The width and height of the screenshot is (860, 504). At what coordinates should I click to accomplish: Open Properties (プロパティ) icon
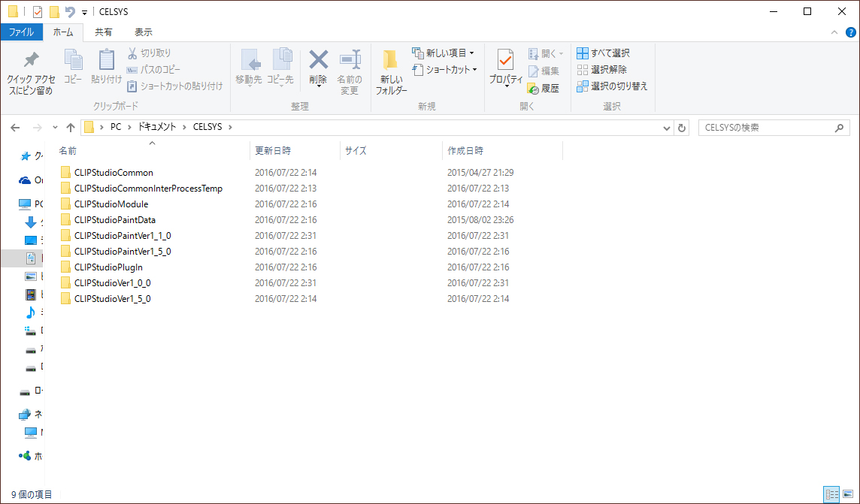505,59
